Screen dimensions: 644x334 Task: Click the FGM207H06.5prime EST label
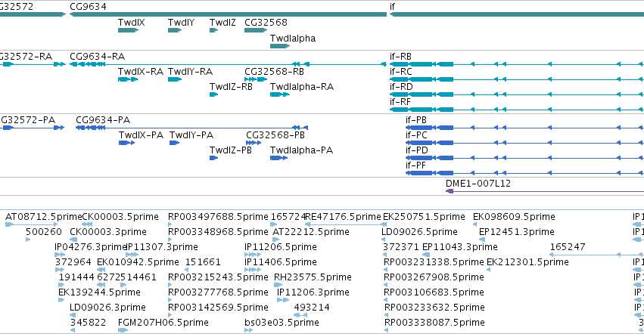point(163,323)
